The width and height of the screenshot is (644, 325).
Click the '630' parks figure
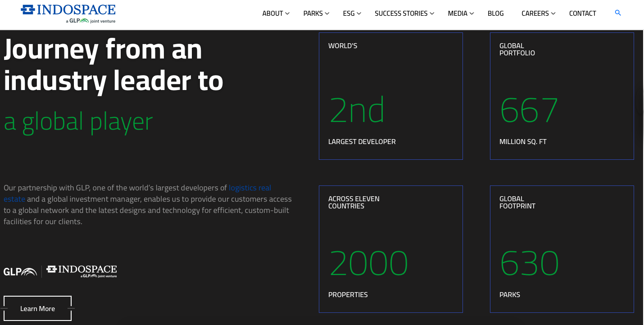[x=529, y=263]
